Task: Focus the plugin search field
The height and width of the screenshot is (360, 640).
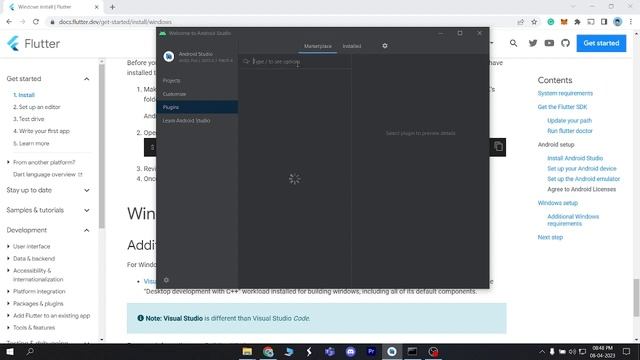Action: click(x=296, y=61)
